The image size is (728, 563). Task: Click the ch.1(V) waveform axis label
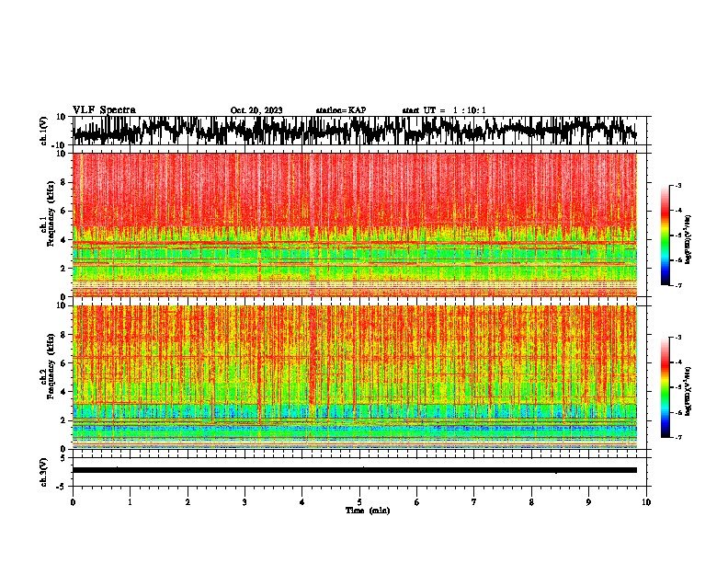[44, 131]
